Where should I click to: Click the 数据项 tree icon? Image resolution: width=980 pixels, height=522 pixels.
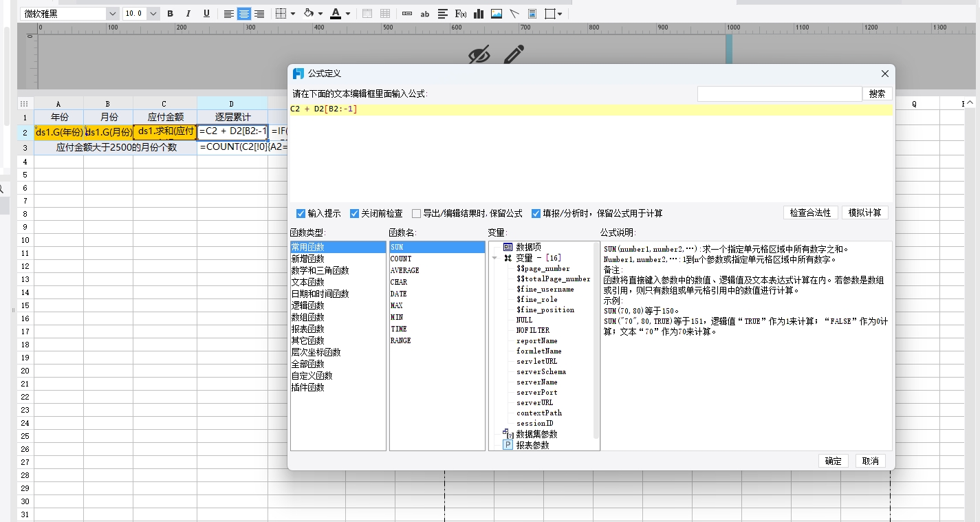click(508, 247)
